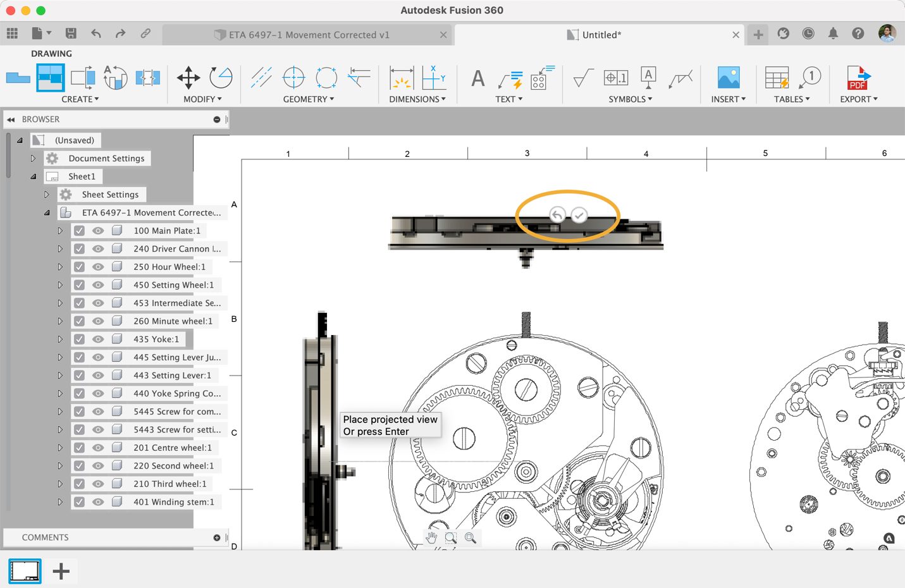905x588 pixels.
Task: Open the CREATE menu
Action: click(x=80, y=99)
